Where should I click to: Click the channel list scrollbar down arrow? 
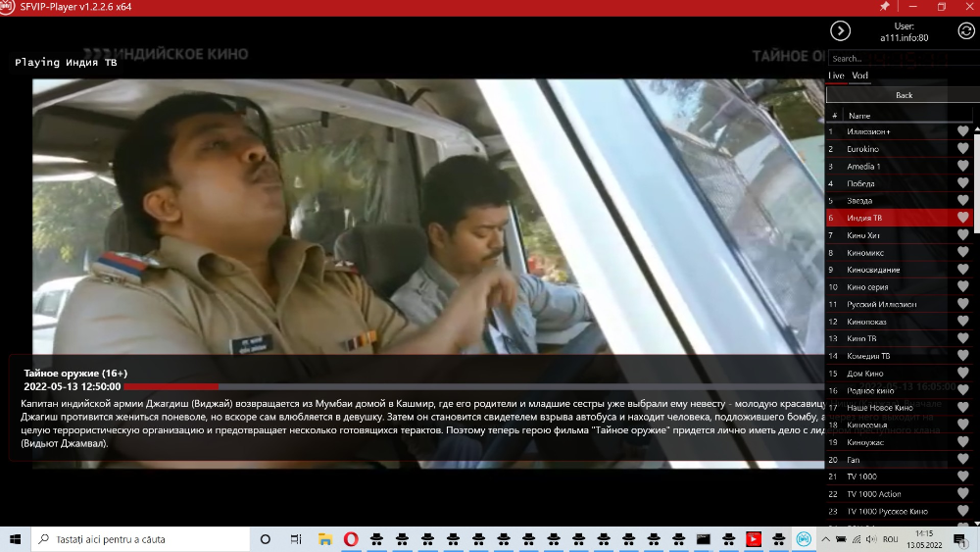point(977,524)
